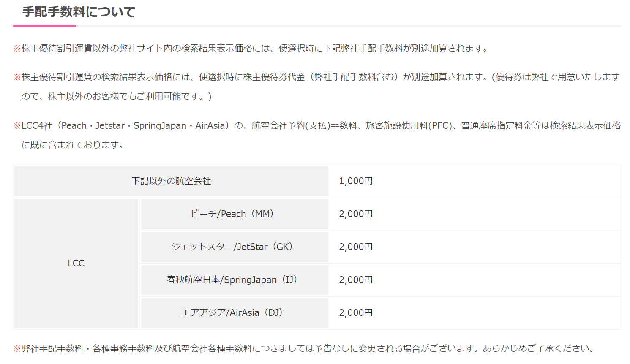Click the 下記以外の航空会社 table cell

coord(171,181)
